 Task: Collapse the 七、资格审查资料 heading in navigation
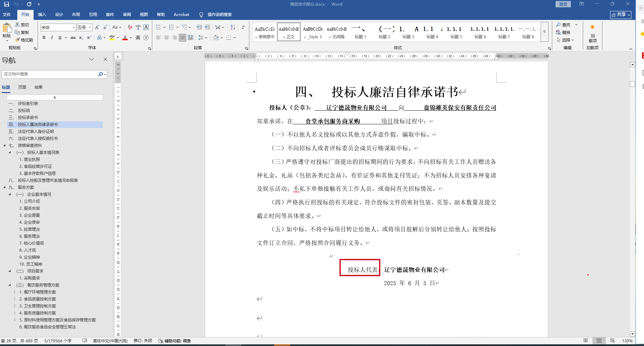pos(4,145)
